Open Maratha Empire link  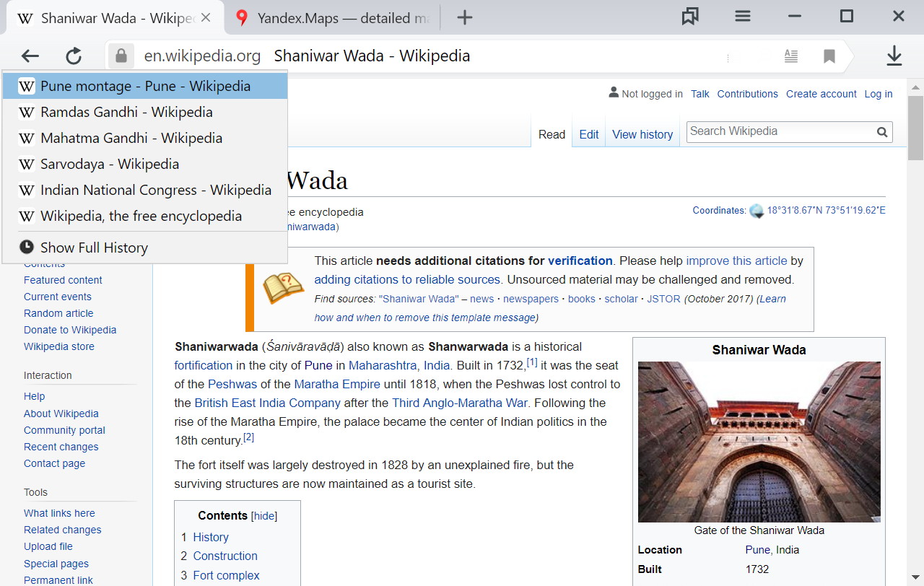tap(337, 384)
